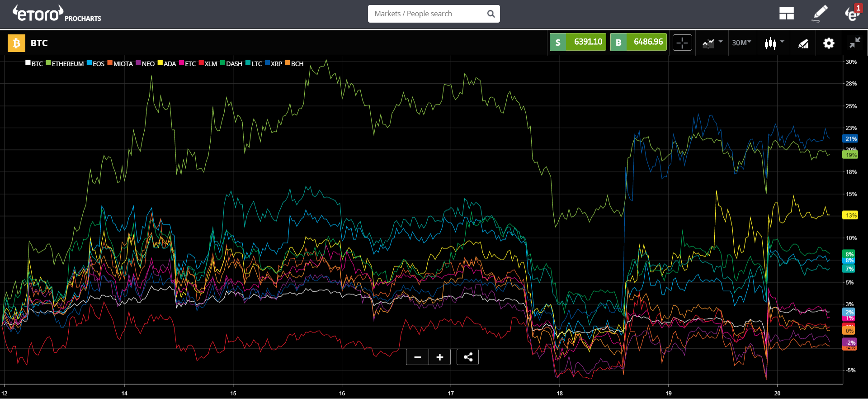Image resolution: width=868 pixels, height=399 pixels.
Task: Click the ETHEREUM legend color swatch
Action: click(48, 63)
